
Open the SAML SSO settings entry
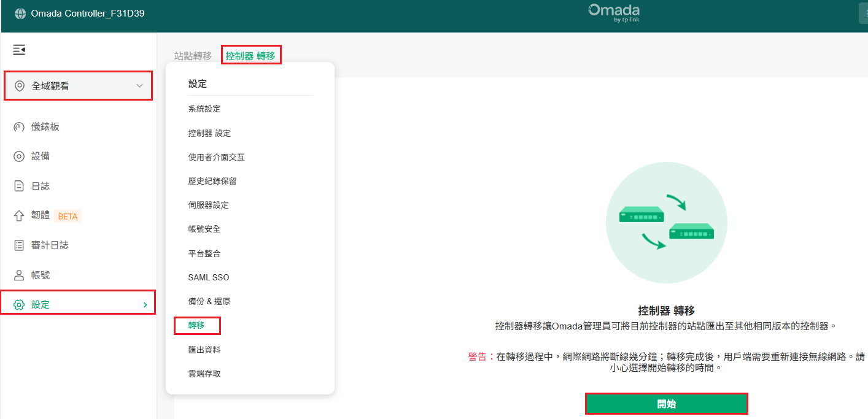coord(209,277)
